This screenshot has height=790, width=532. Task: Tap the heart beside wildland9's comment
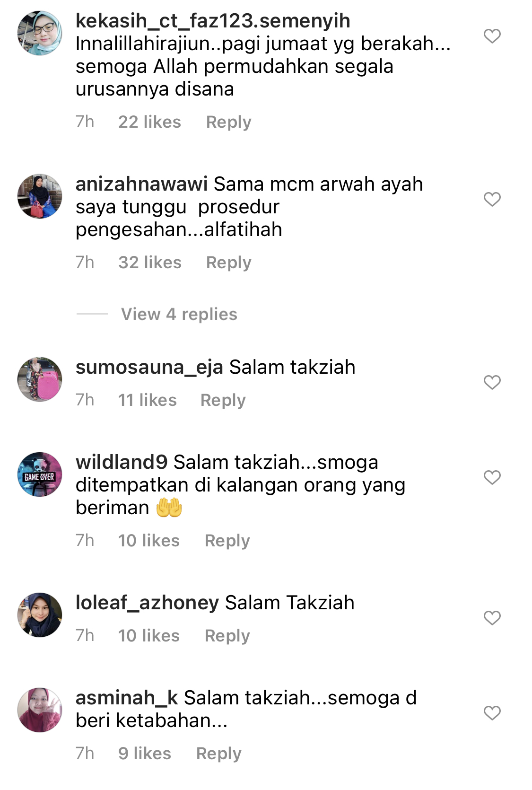click(x=492, y=477)
